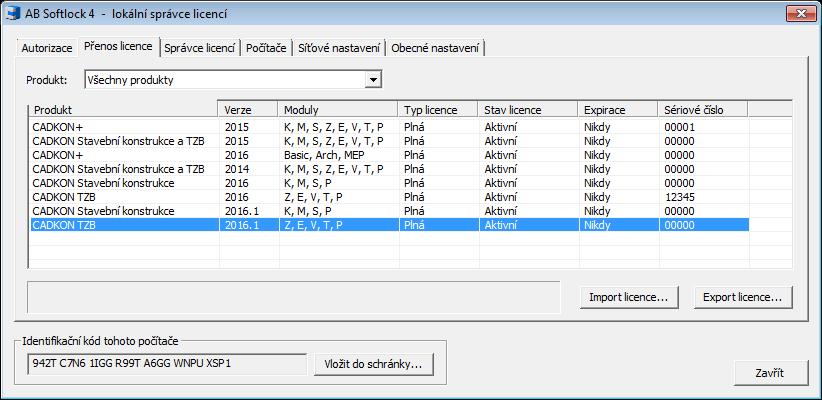Click the highlighted CADKON TZB 2016.1 row

coord(389,225)
